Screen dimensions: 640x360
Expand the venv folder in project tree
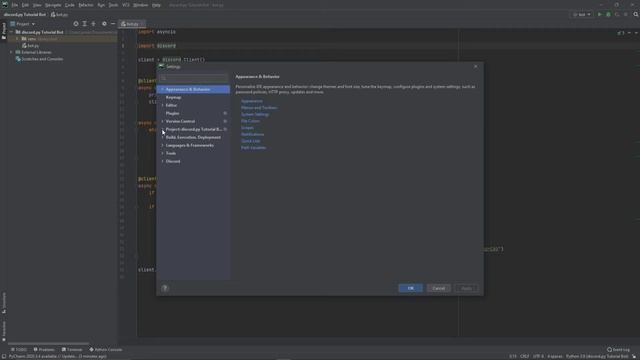(17, 39)
